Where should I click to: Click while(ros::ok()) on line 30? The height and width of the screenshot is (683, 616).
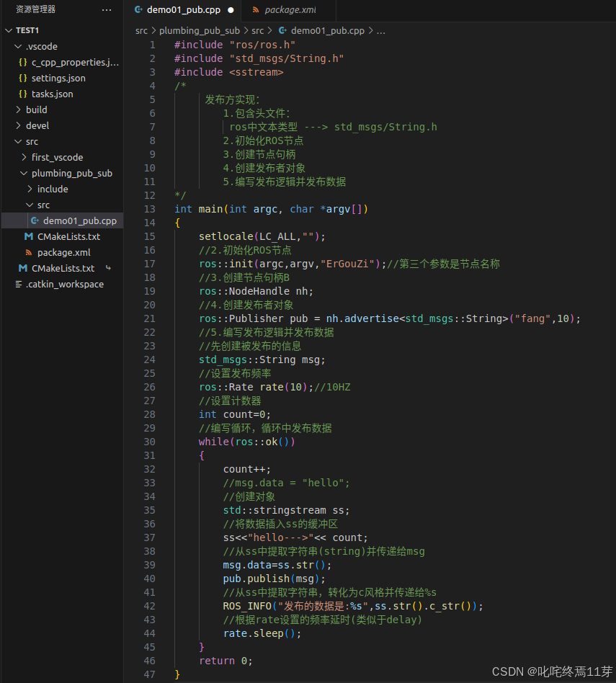click(x=247, y=442)
